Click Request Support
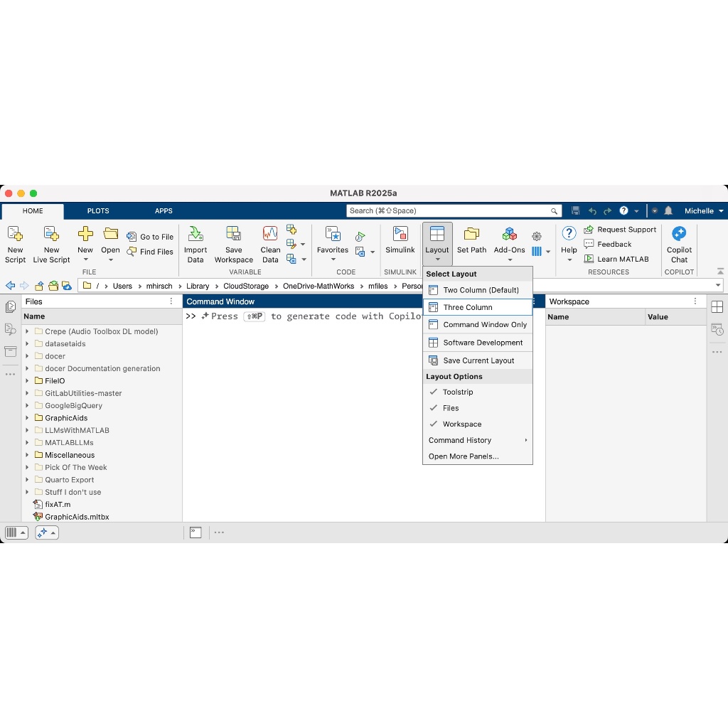The image size is (728, 728). 620,230
